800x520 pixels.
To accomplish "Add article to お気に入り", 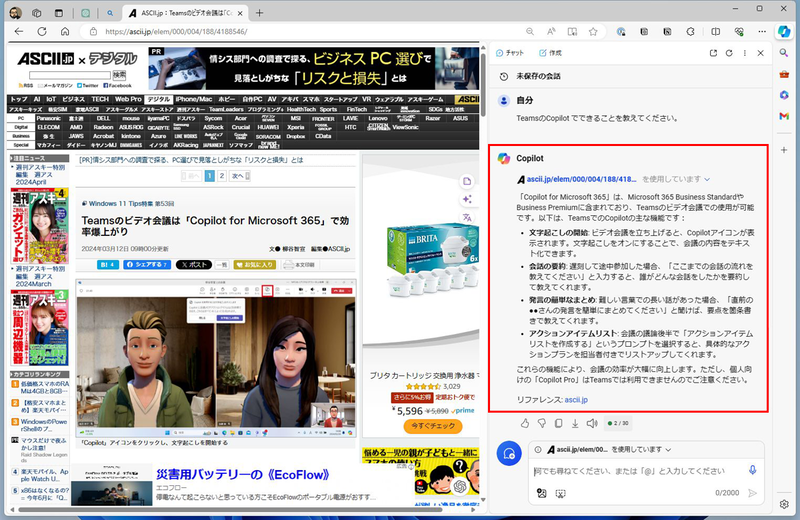I will (255, 265).
